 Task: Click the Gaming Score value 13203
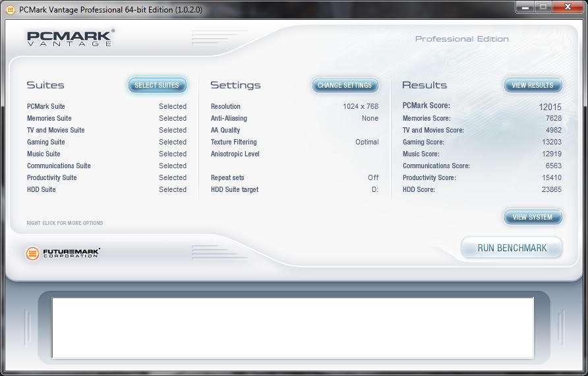(x=552, y=142)
